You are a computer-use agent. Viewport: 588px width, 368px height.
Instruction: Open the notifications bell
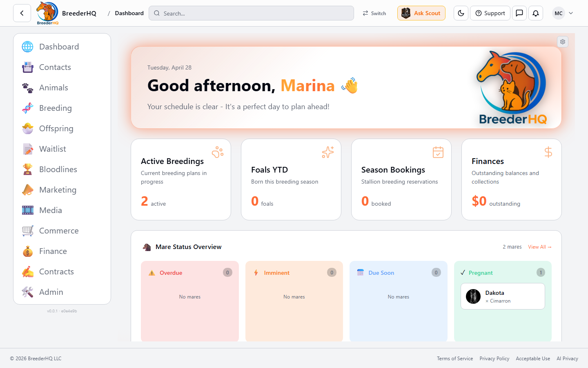tap(536, 13)
